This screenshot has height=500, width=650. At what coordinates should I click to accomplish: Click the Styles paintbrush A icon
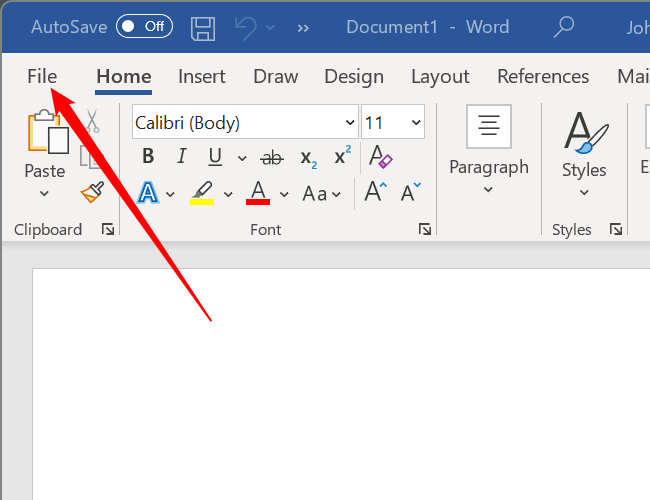(585, 132)
